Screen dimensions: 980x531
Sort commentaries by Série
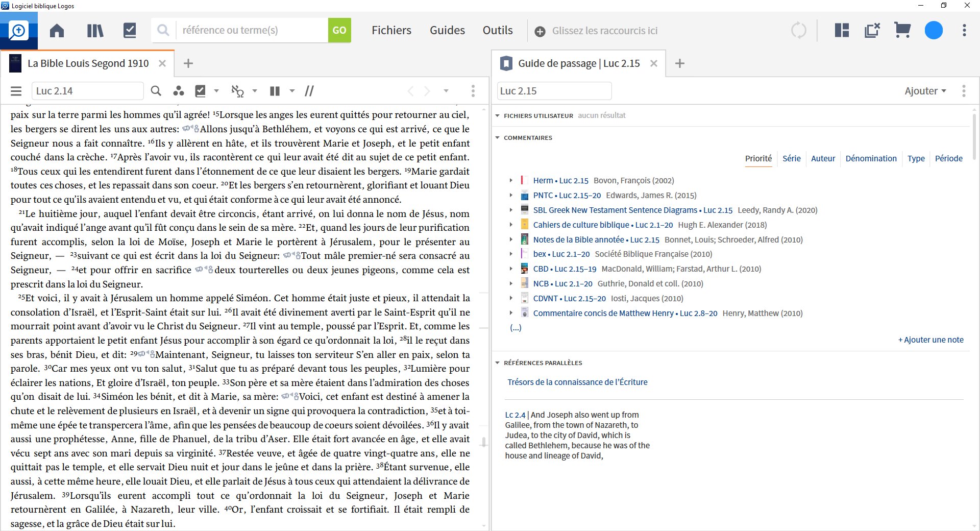[792, 158]
